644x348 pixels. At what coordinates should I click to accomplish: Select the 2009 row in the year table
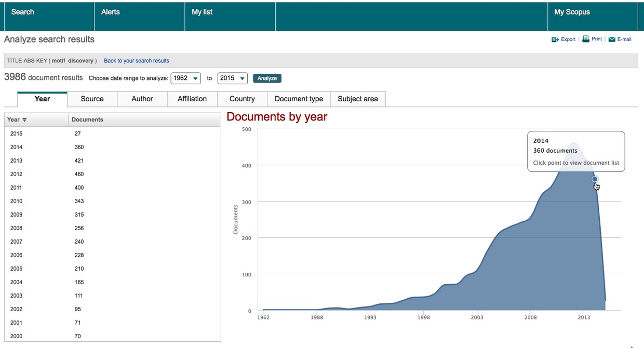point(113,215)
